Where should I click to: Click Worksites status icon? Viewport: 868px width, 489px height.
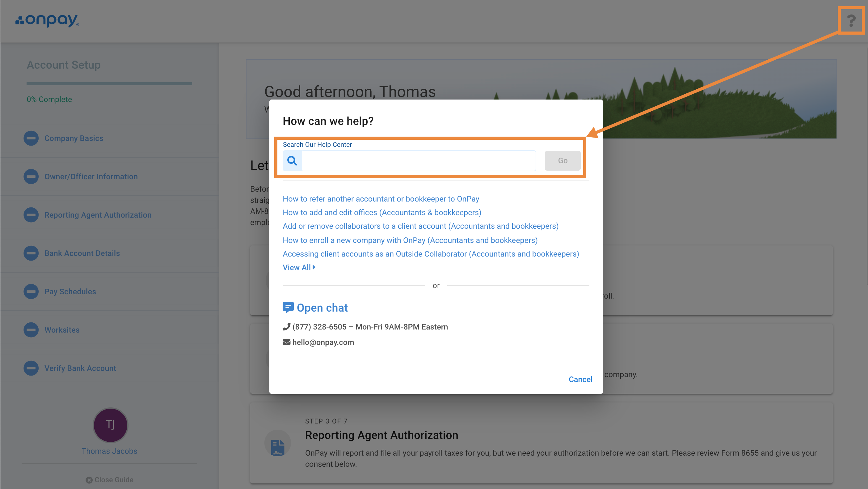(31, 330)
